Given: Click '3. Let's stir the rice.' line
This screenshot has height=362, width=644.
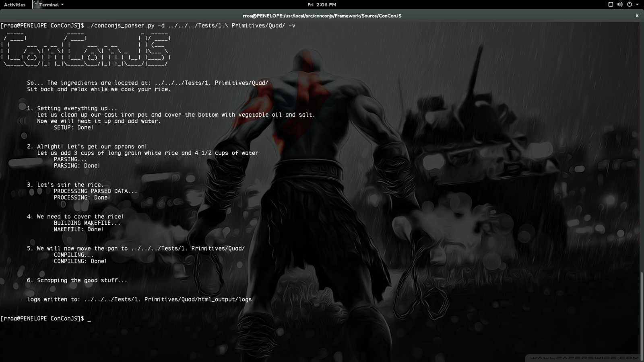Looking at the screenshot, I should click(x=65, y=185).
